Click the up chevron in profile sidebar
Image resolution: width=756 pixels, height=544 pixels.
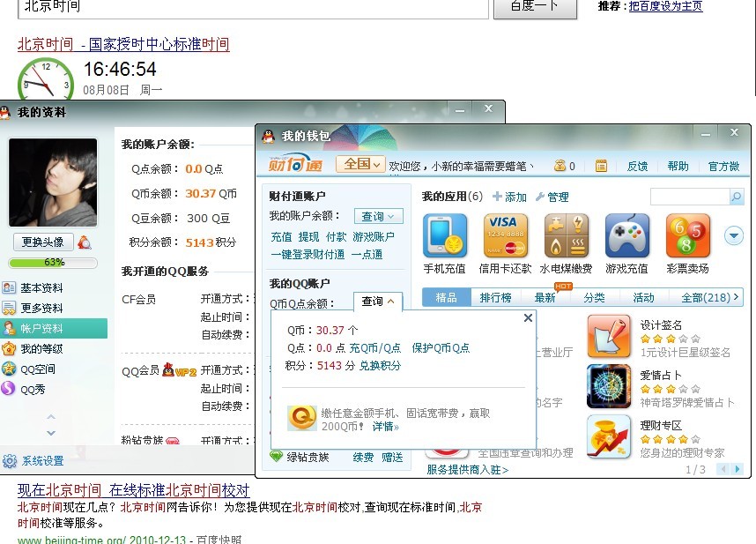51,417
